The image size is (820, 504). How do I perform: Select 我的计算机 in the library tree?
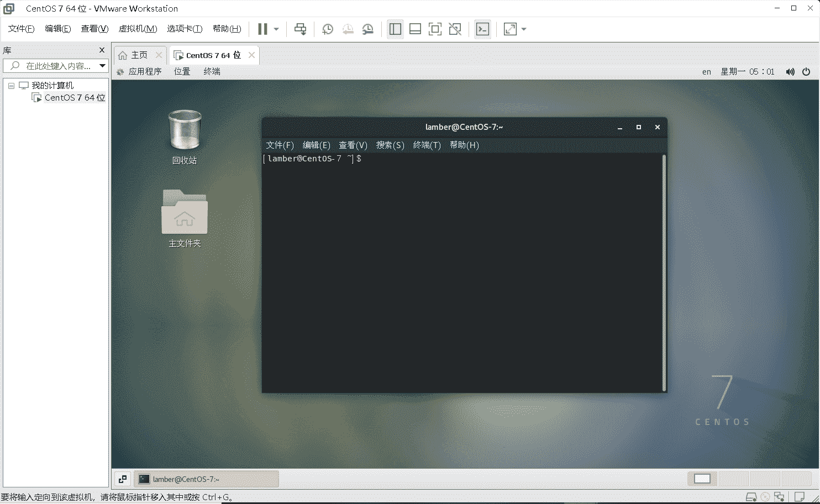click(52, 86)
